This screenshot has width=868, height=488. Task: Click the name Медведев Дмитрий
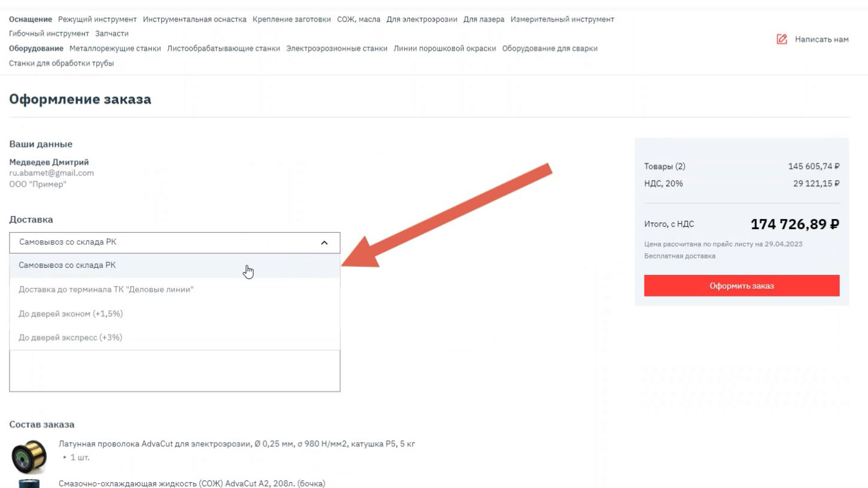49,162
